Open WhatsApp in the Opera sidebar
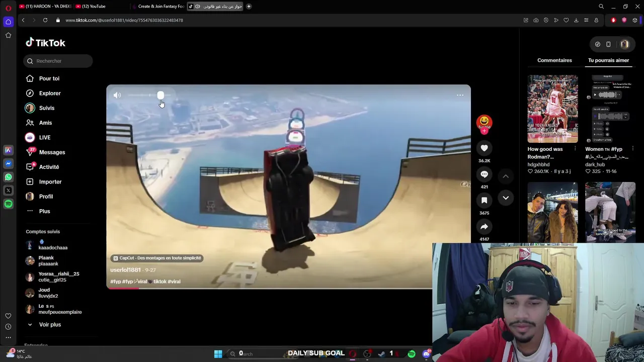Screen dimensions: 644x362 coord(8,177)
